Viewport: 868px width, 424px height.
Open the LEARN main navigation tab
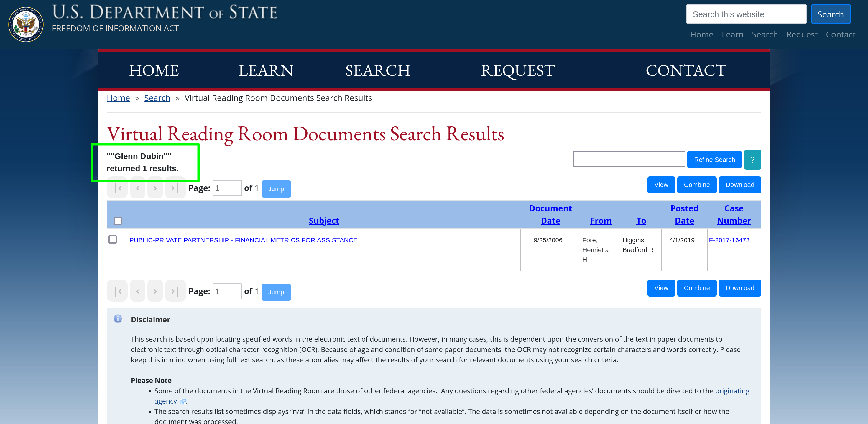[266, 70]
